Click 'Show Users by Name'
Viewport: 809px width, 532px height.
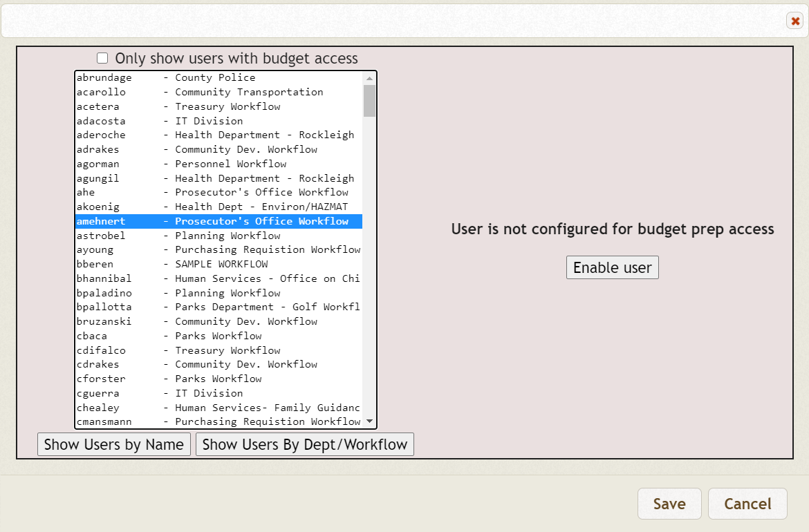(x=113, y=444)
